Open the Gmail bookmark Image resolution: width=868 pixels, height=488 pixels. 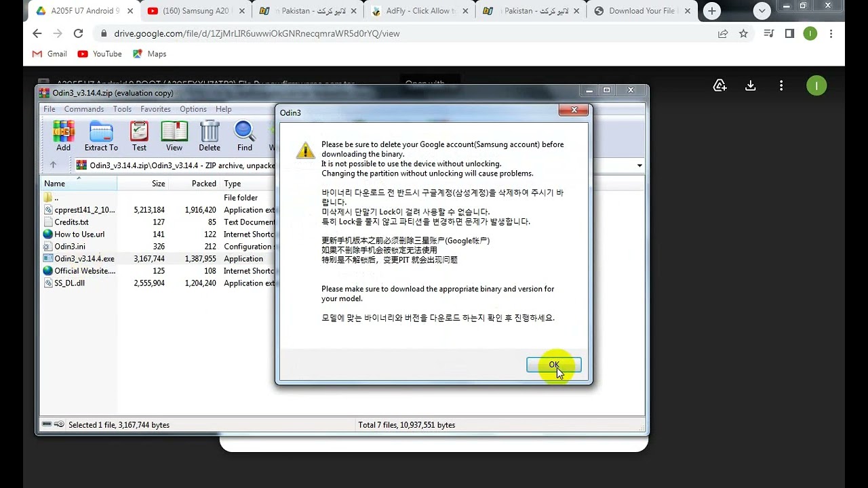50,54
